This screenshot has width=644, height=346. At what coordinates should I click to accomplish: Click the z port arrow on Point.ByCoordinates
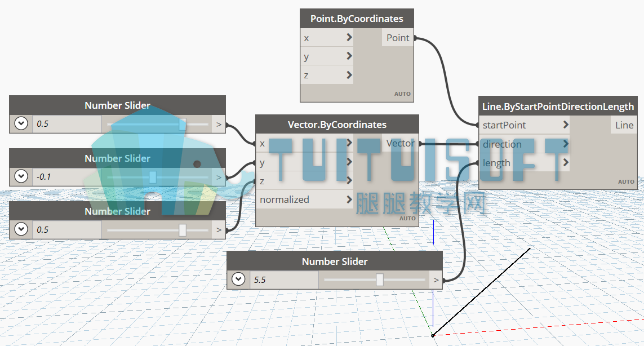coord(349,75)
